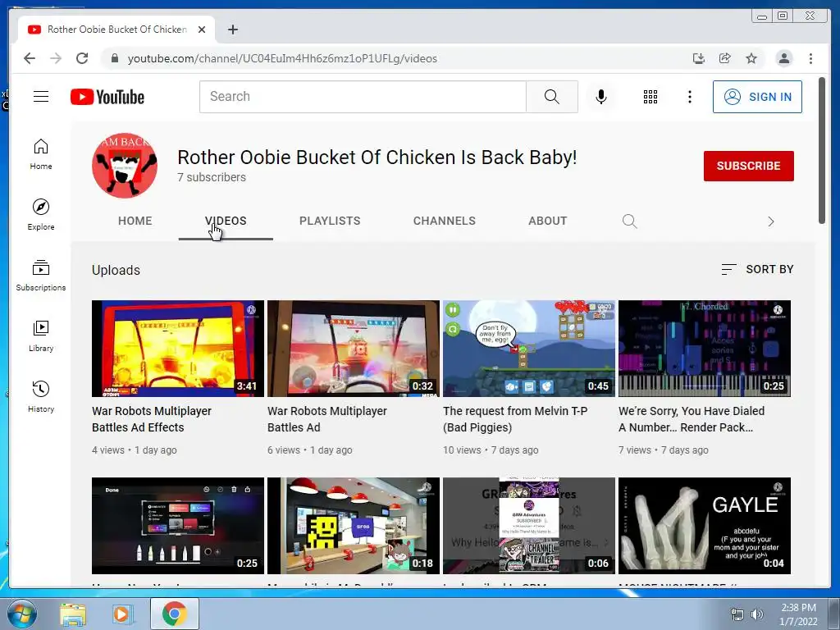This screenshot has height=630, width=840.
Task: Click '6 views • 1 day ago' text
Action: click(x=309, y=450)
